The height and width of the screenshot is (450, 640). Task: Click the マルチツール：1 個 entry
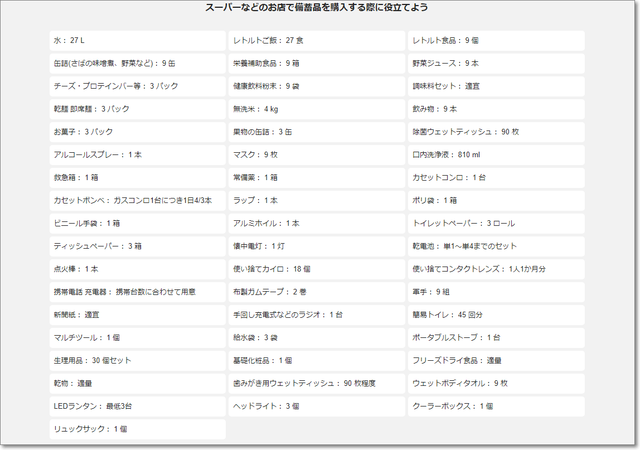[137, 338]
